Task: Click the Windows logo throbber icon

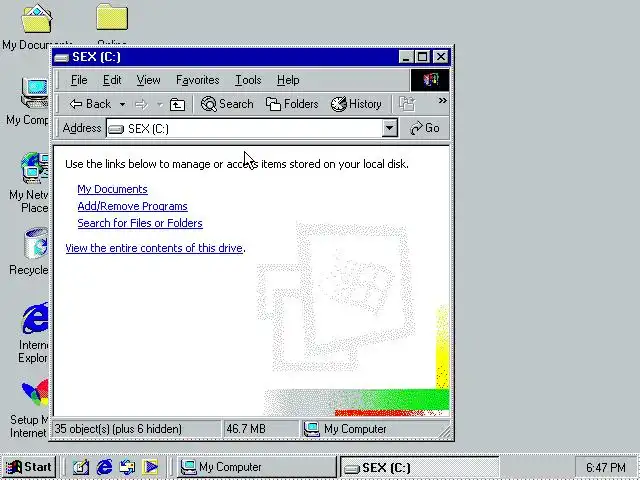Action: click(430, 80)
